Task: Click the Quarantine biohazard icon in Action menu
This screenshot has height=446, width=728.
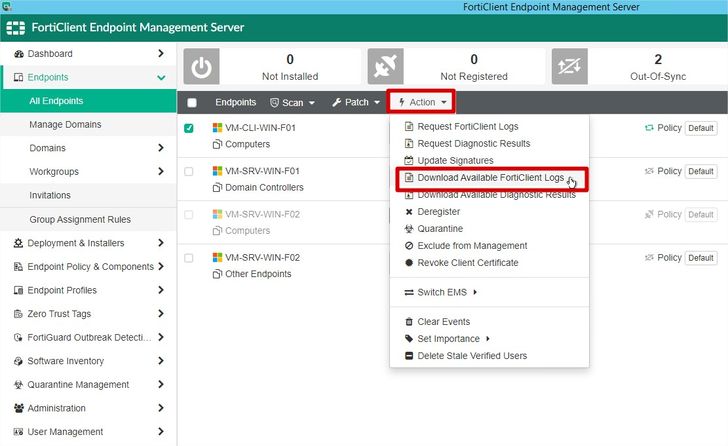Action: coord(409,229)
